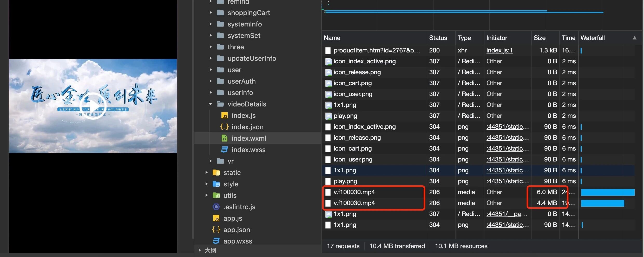Click the userAuth folder icon

(220, 81)
